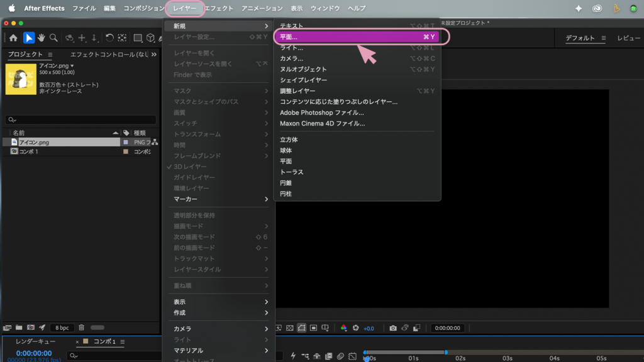Select the Pan Behind anchor point tool
Image resolution: width=644 pixels, height=362 pixels.
pyautogui.click(x=122, y=38)
